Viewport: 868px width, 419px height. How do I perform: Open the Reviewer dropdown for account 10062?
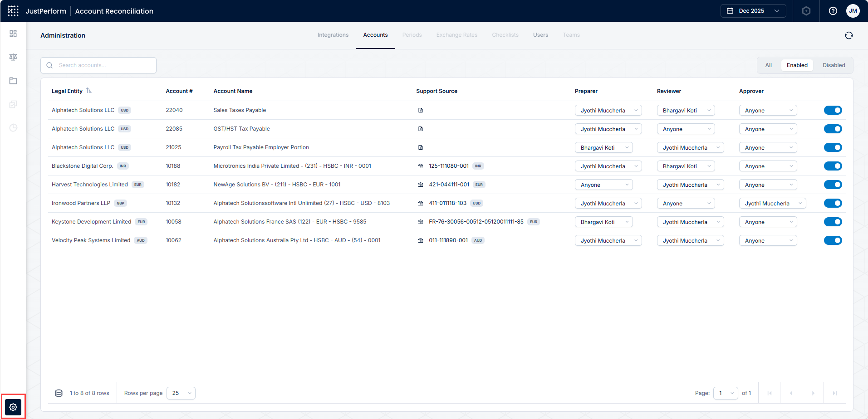[691, 240]
